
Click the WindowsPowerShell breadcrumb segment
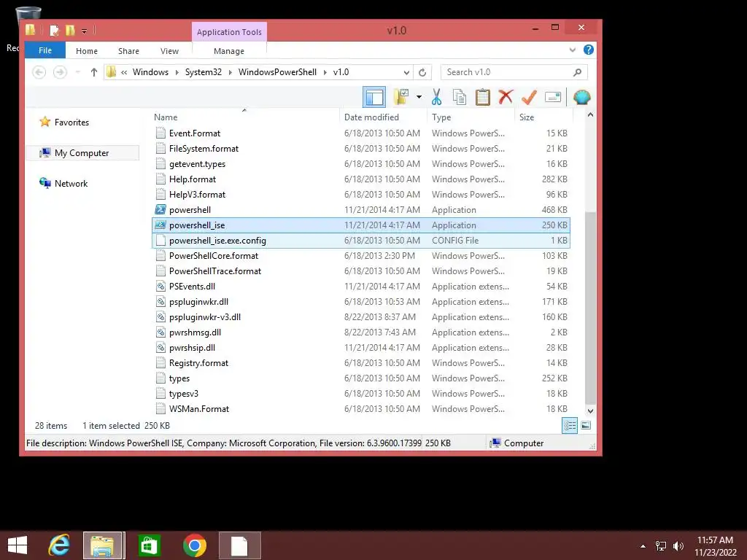click(x=277, y=72)
